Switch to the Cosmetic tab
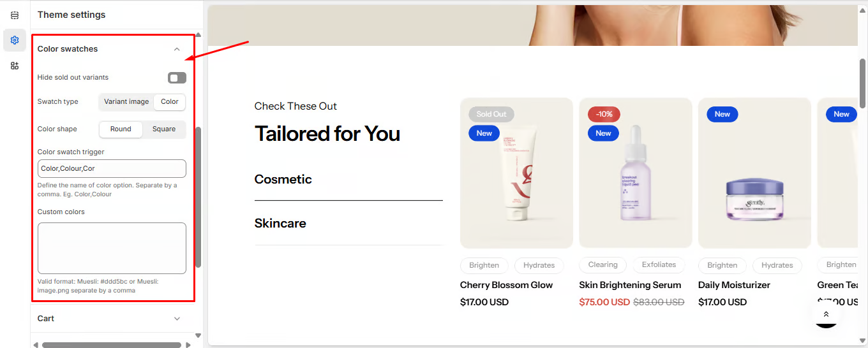 tap(283, 179)
